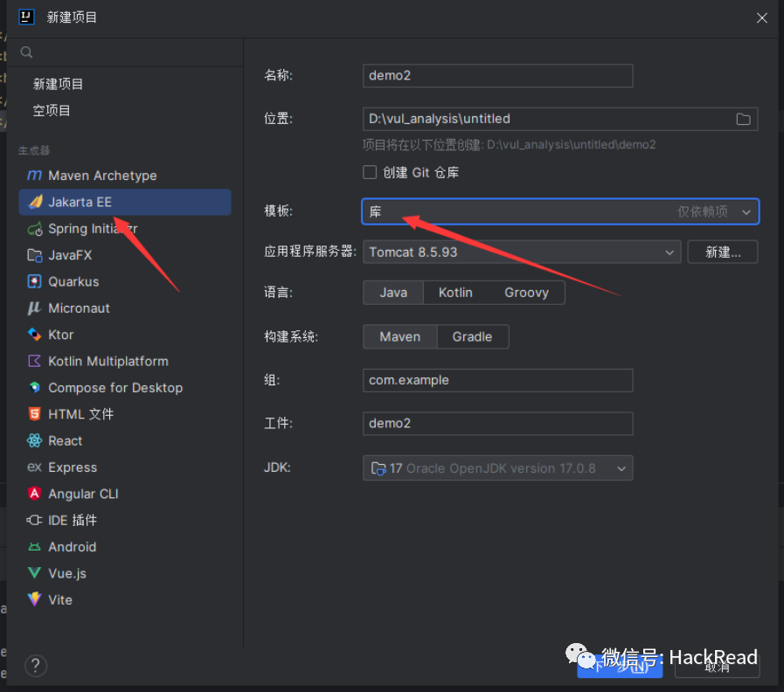Open the help question mark icon
784x692 pixels.
pyautogui.click(x=36, y=666)
